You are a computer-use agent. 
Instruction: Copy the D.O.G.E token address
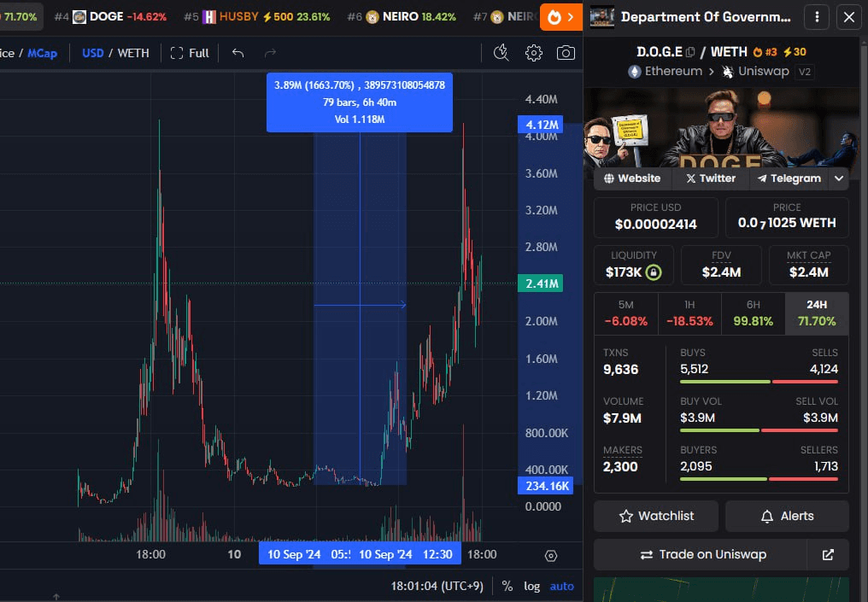690,52
